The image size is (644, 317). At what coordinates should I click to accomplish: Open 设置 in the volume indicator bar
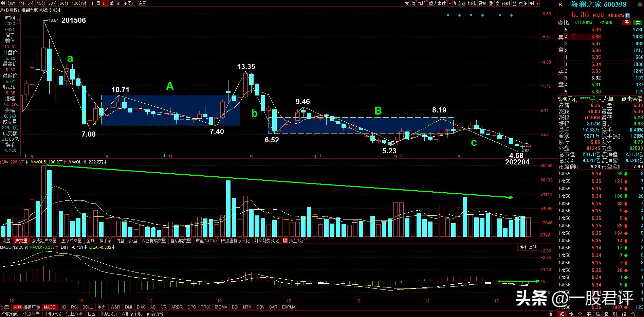pyautogui.click(x=6, y=241)
